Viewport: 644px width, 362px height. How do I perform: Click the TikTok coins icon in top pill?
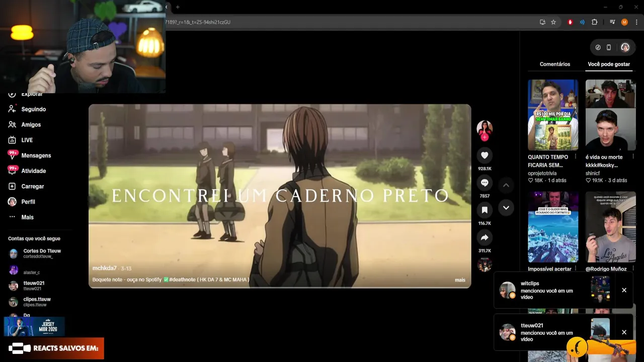click(x=598, y=47)
